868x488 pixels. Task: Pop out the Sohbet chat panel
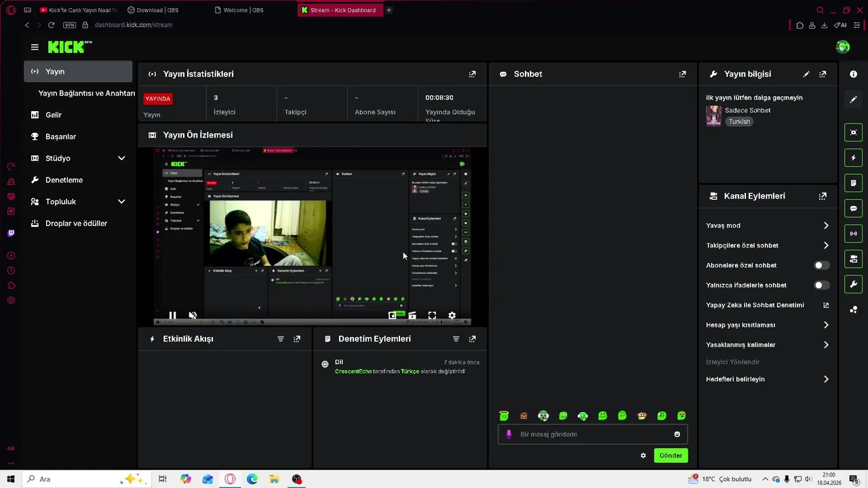tap(682, 74)
